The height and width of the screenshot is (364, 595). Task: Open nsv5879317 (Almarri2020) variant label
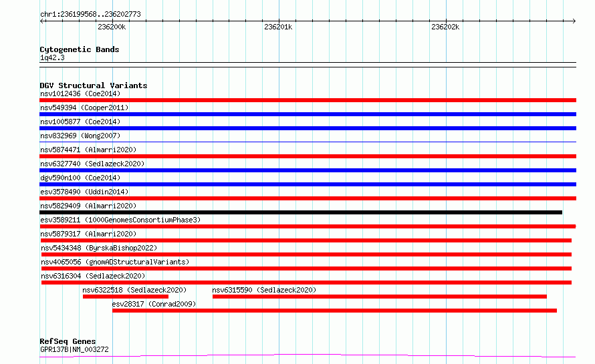click(88, 234)
